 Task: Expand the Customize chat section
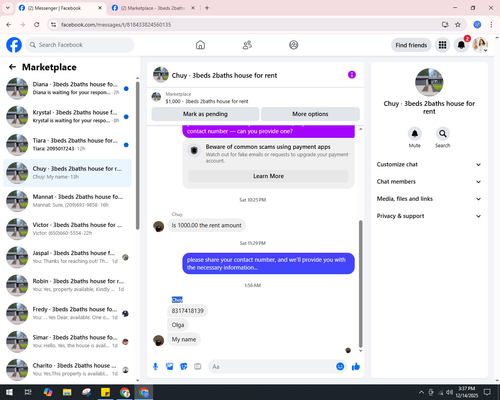(429, 164)
